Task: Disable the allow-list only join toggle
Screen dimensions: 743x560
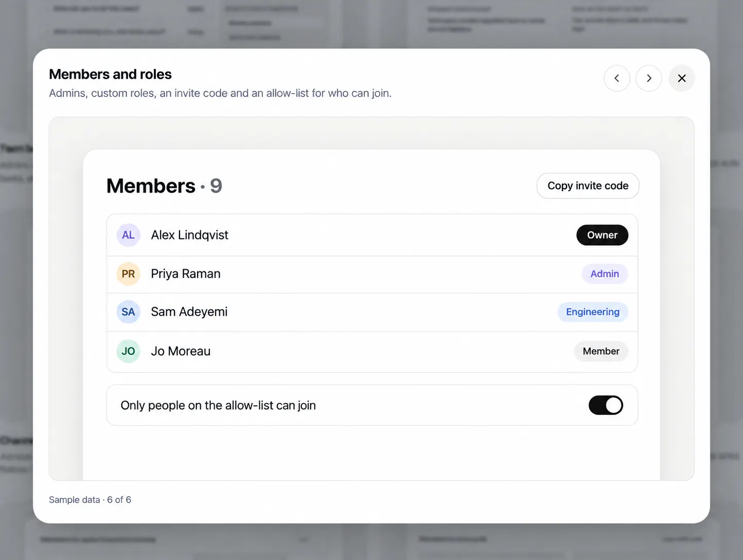Action: 606,405
